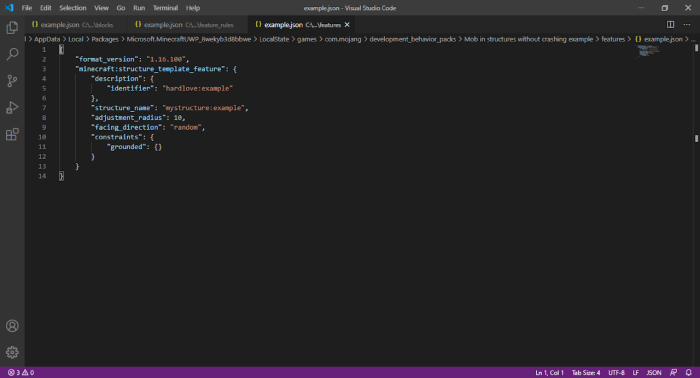Screen dimensions: 700x378
Task: Show the errors and warnings count
Action: pos(21,372)
